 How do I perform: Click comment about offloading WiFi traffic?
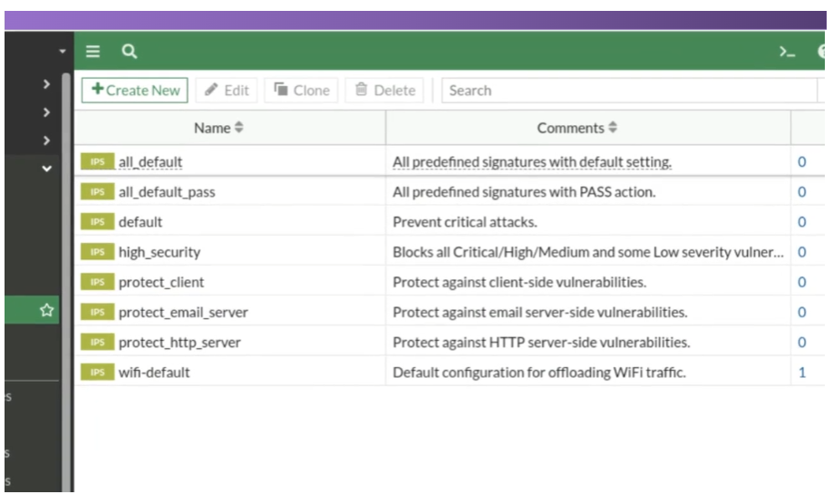click(x=539, y=373)
